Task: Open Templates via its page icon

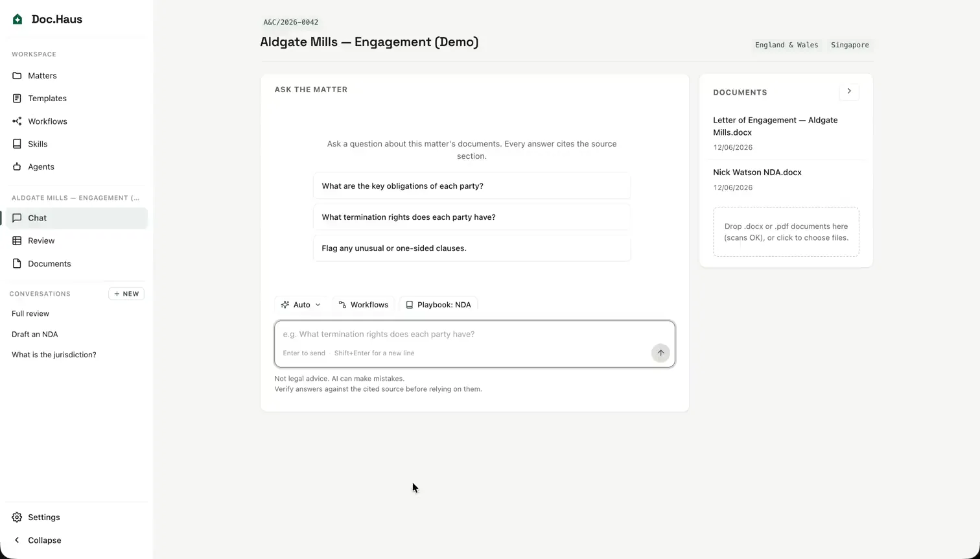Action: 17,99
